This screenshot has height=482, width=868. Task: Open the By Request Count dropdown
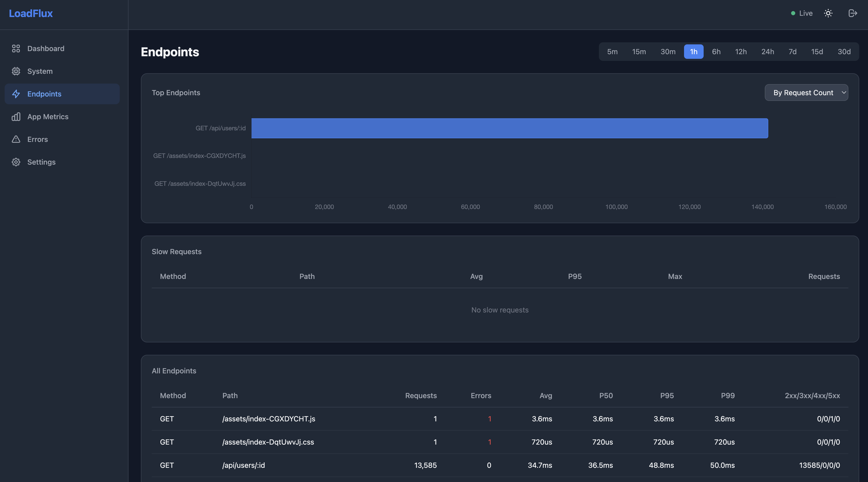[x=803, y=93]
